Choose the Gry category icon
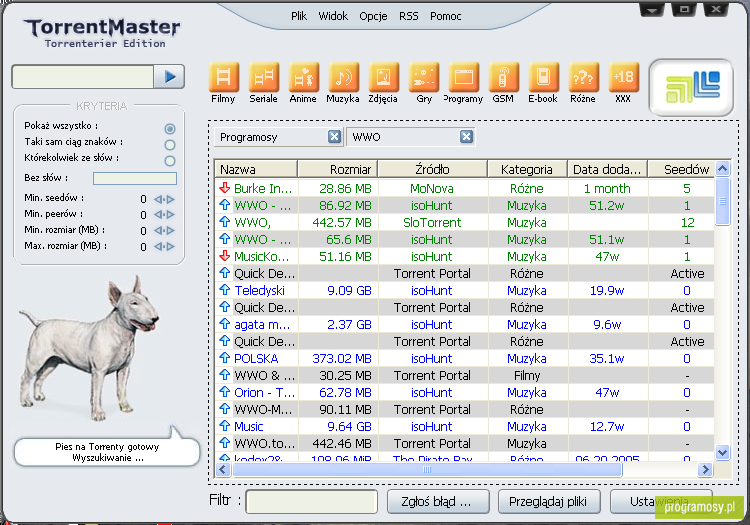This screenshot has height=525, width=750. (423, 77)
